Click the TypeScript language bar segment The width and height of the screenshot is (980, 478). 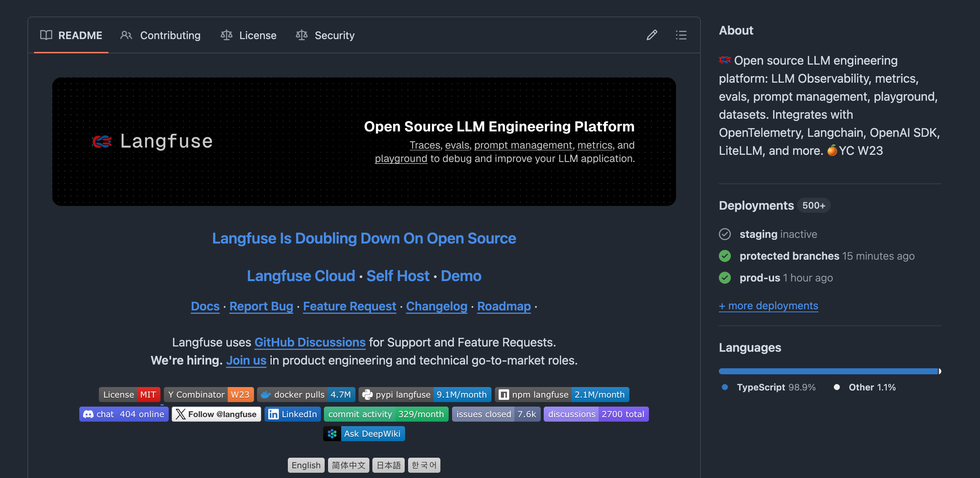[x=828, y=371]
